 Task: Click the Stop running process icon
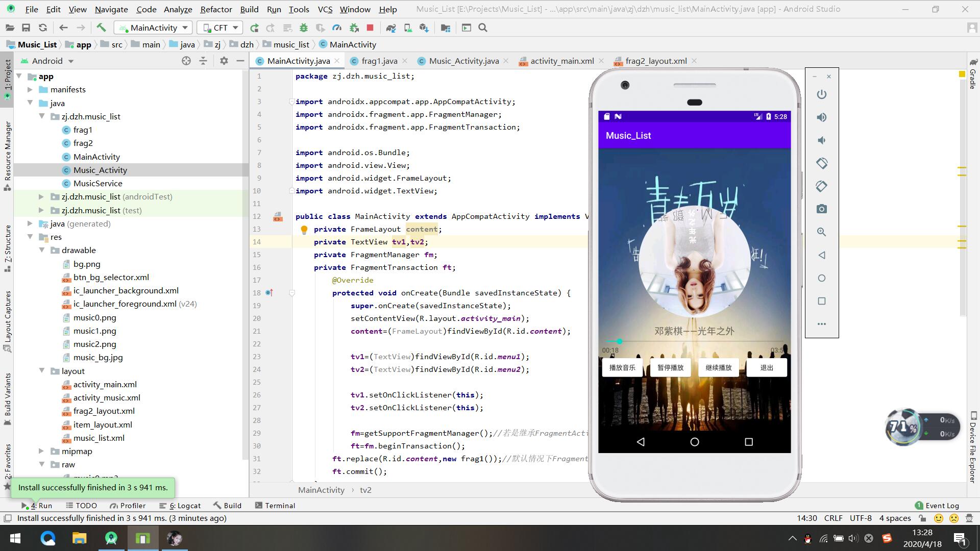click(x=370, y=28)
